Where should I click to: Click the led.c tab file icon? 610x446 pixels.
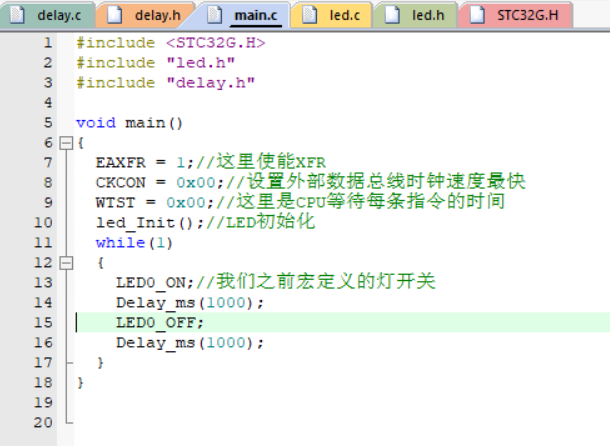310,15
